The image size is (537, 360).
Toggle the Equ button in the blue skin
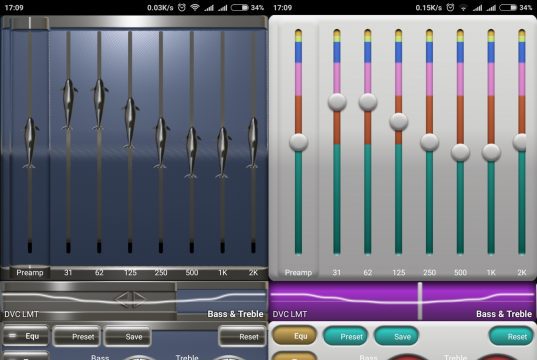click(26, 336)
